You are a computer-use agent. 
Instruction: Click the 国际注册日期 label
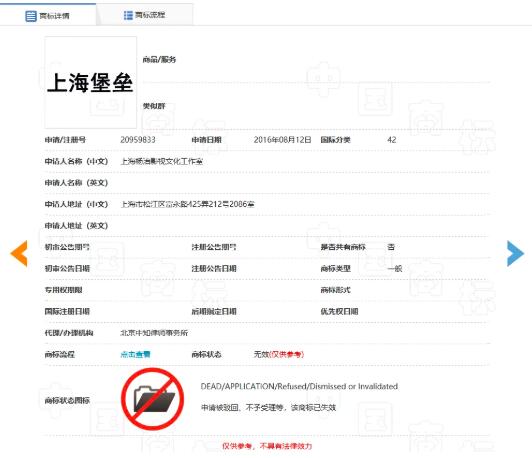(x=67, y=311)
